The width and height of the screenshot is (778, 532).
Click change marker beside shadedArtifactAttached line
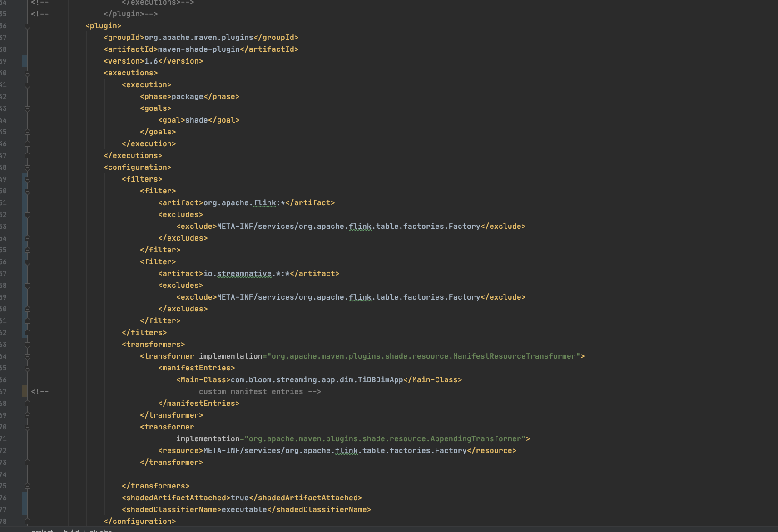pos(25,503)
